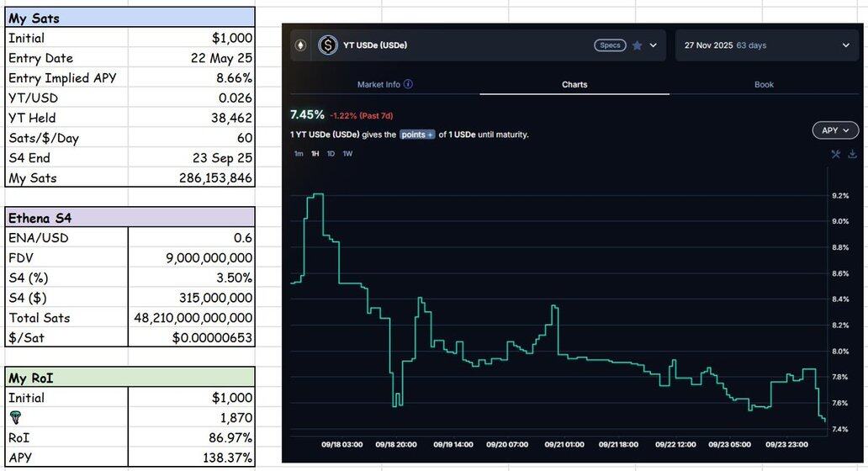
Task: Click the YT USDe (USDe) market title
Action: 375,45
